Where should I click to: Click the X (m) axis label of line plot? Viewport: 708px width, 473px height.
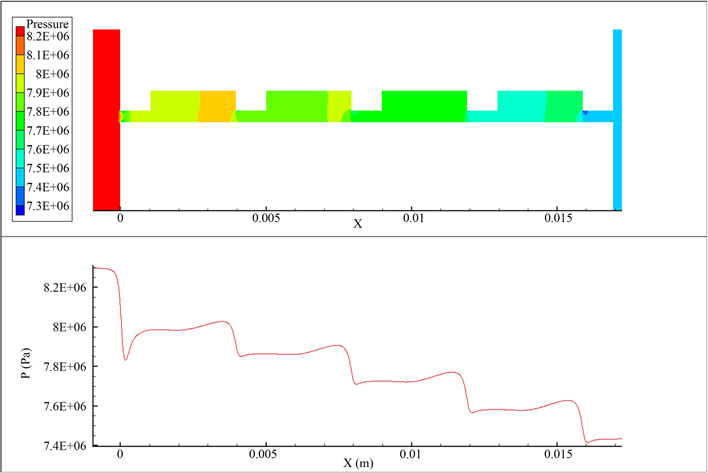[357, 465]
